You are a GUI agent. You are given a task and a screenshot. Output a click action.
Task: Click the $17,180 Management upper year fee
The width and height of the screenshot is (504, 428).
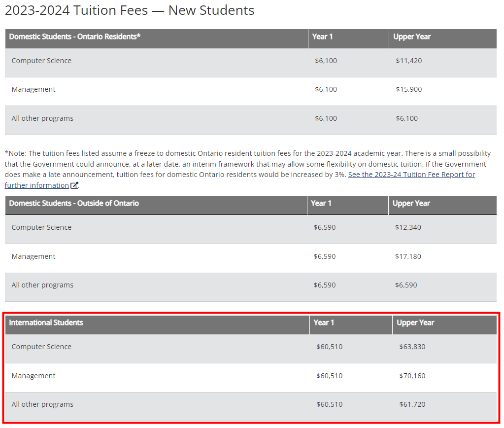click(408, 256)
